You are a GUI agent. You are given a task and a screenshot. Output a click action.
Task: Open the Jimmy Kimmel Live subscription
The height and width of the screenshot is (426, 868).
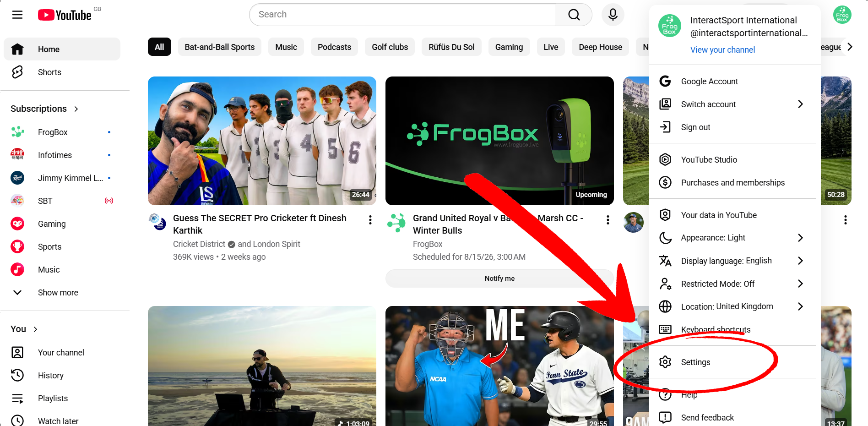(62, 178)
